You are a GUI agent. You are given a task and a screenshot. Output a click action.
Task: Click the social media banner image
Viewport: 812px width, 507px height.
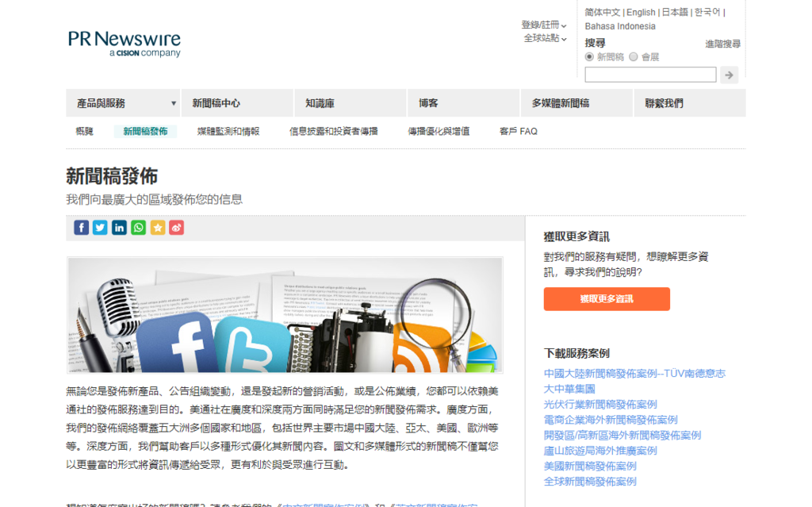click(285, 315)
